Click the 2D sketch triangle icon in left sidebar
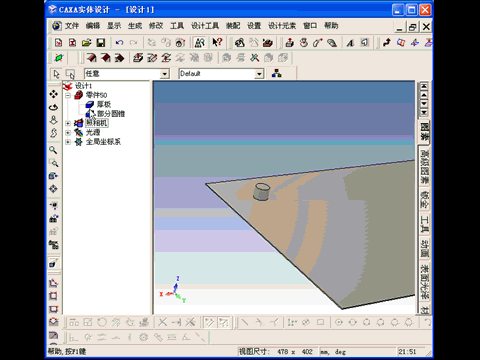The height and width of the screenshot is (360, 480). click(53, 283)
